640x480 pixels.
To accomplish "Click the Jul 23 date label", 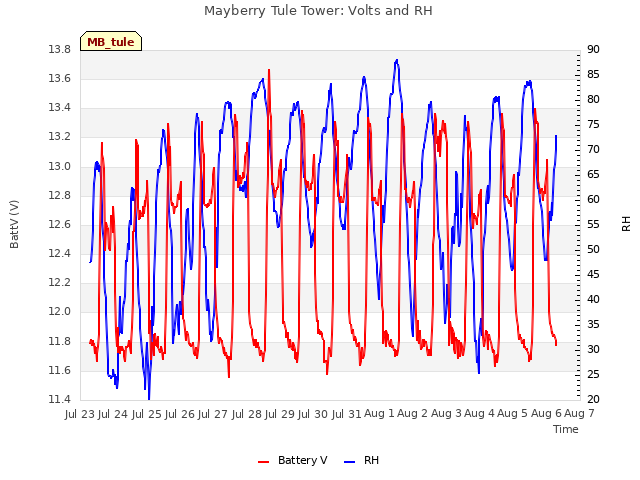I will pyautogui.click(x=80, y=414).
